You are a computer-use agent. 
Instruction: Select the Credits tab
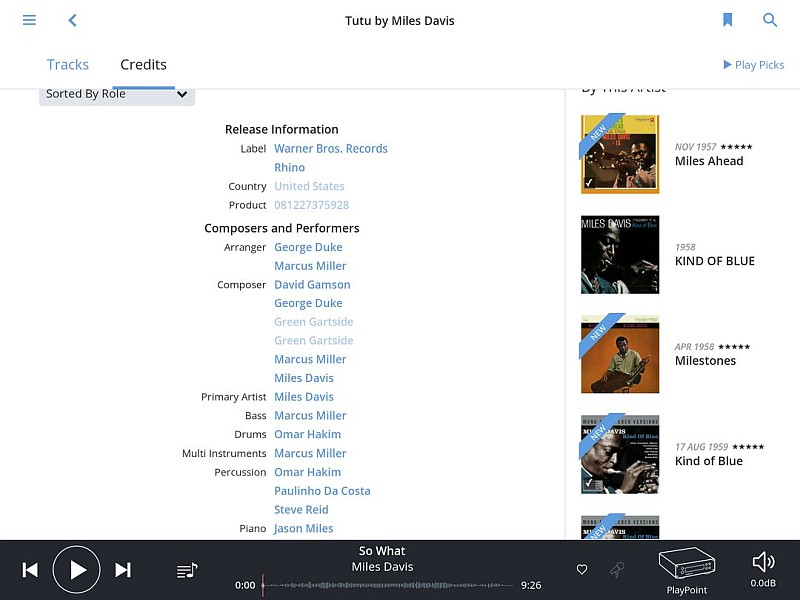[143, 65]
